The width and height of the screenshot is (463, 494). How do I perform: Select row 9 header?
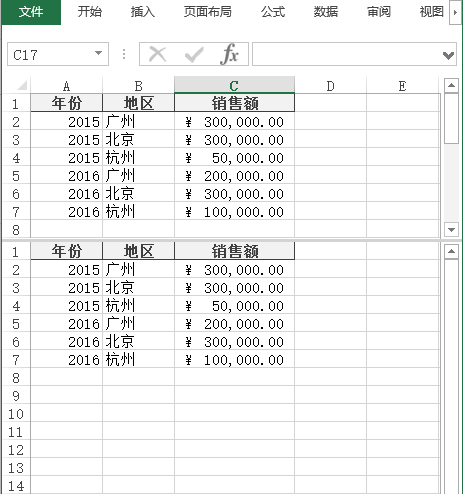pyautogui.click(x=16, y=396)
